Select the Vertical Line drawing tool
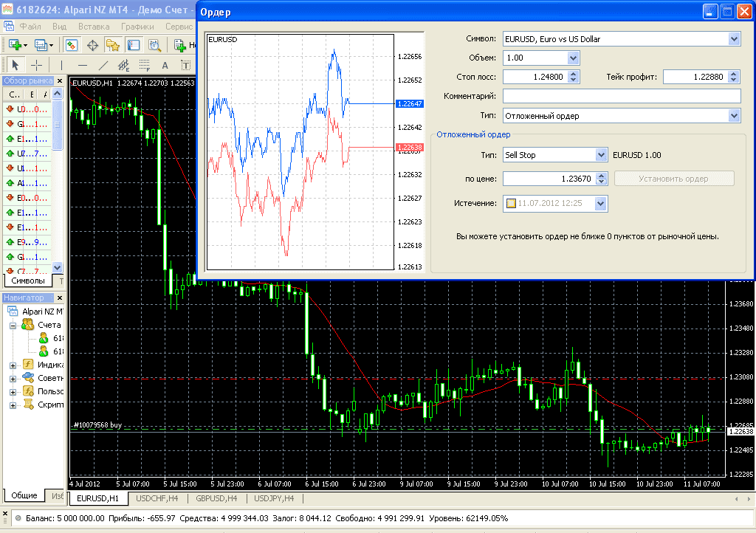The height and width of the screenshot is (533, 756). (61, 64)
